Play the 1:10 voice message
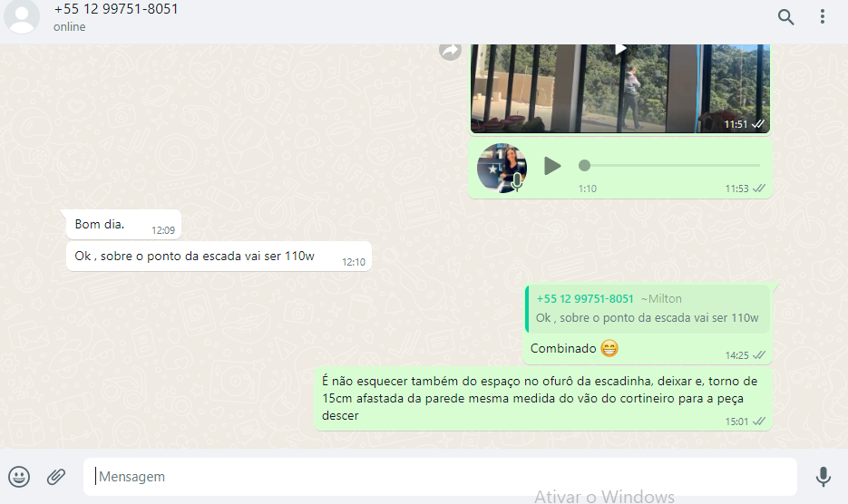Image resolution: width=848 pixels, height=504 pixels. 551,166
